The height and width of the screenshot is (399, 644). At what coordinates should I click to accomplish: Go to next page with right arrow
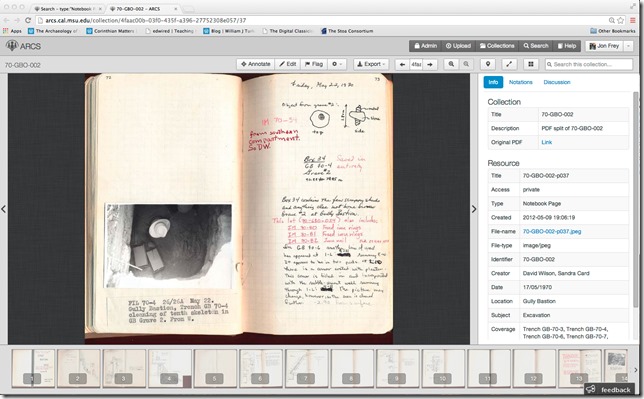click(430, 65)
